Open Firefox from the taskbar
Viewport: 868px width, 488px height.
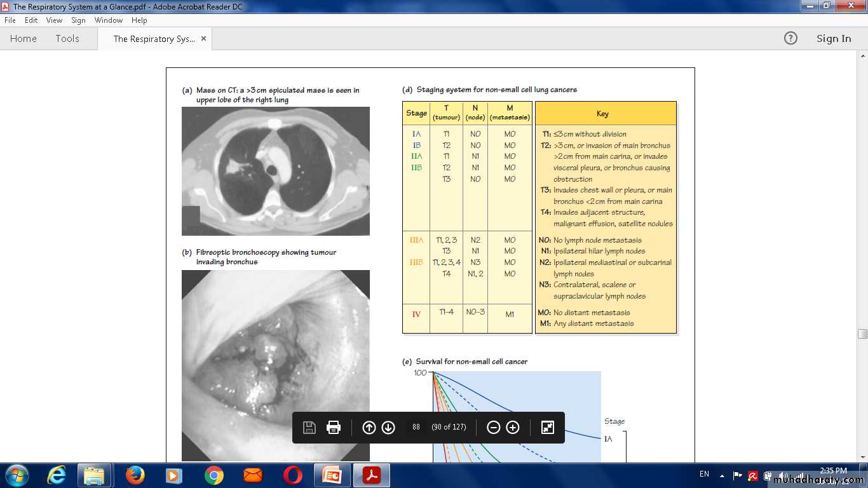click(x=135, y=475)
